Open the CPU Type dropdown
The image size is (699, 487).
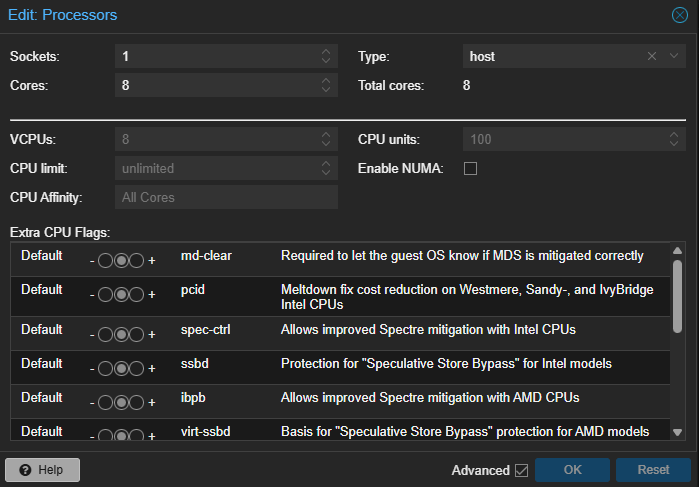pos(675,57)
